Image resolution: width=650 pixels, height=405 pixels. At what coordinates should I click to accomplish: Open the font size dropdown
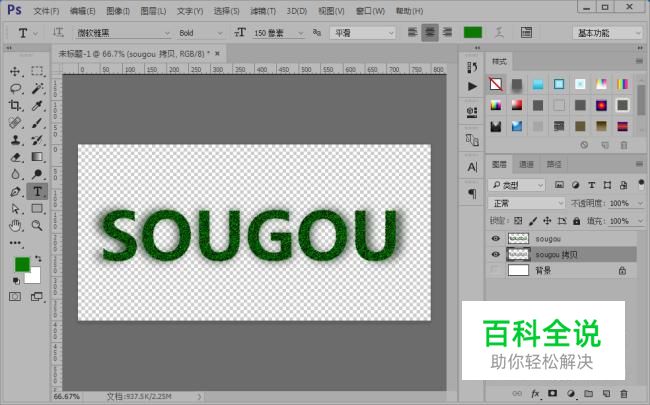[301, 33]
